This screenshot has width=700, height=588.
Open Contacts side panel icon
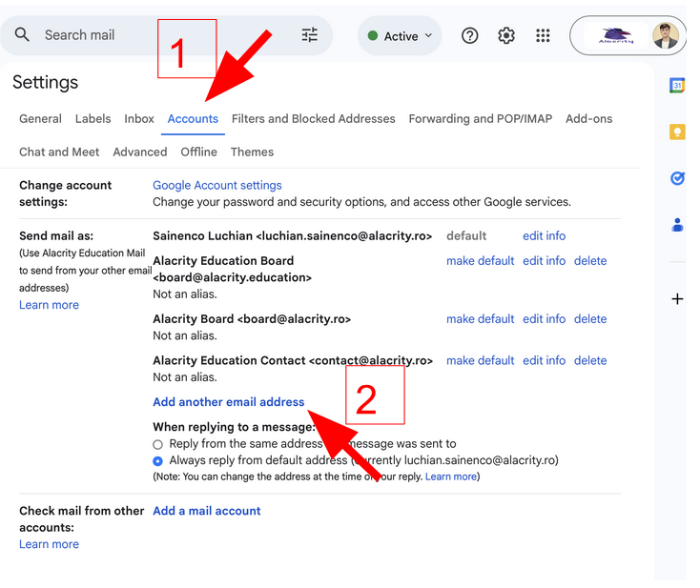pos(677,225)
